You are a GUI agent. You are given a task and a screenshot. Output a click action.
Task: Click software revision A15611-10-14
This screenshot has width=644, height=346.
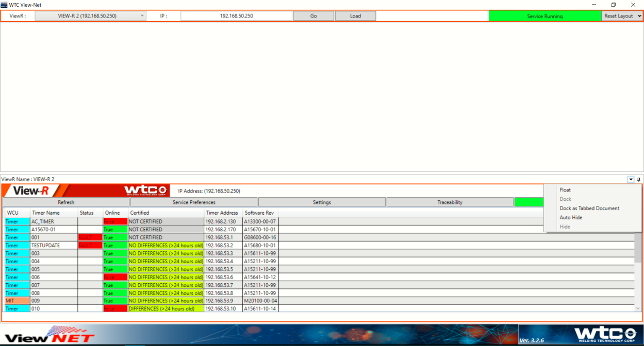click(260, 309)
